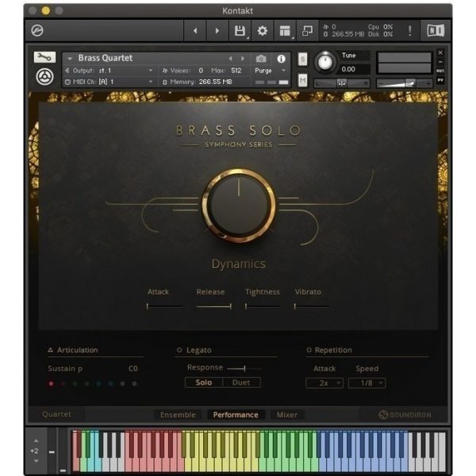Open Repetition Attack 2x dropdown
This screenshot has width=476, height=476.
click(324, 383)
